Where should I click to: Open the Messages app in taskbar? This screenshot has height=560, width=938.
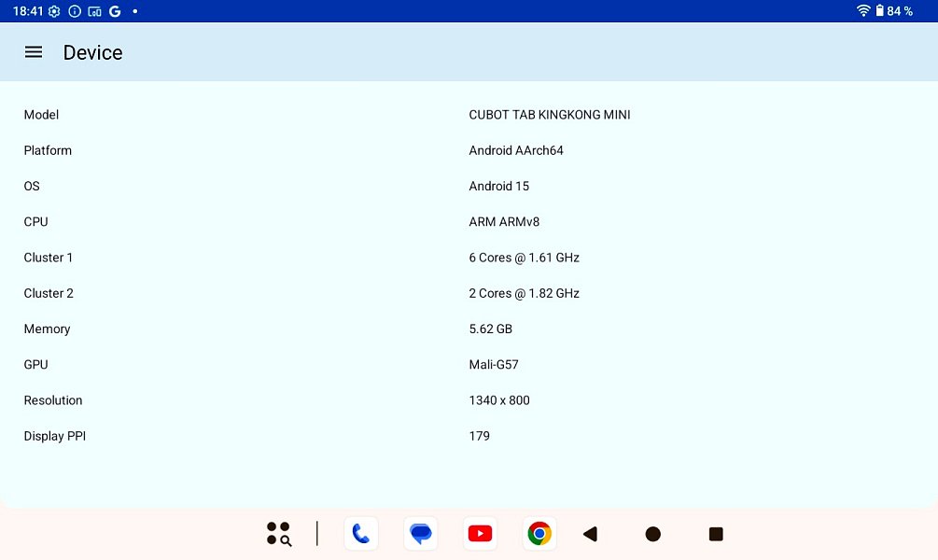[421, 534]
